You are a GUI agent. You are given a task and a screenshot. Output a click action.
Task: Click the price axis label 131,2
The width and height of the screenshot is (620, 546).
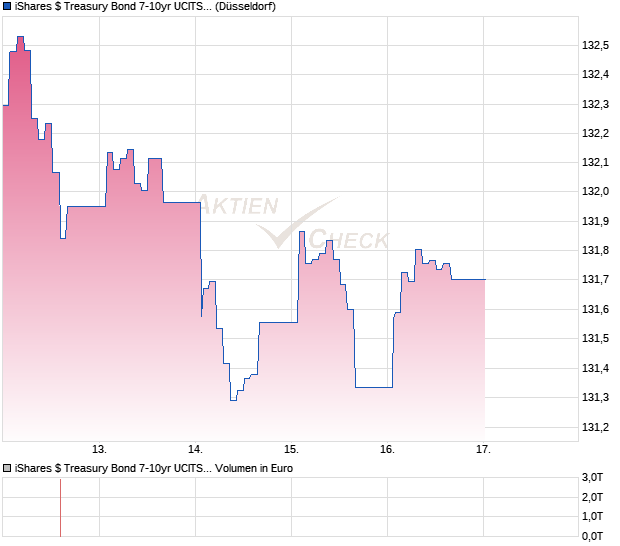point(595,427)
